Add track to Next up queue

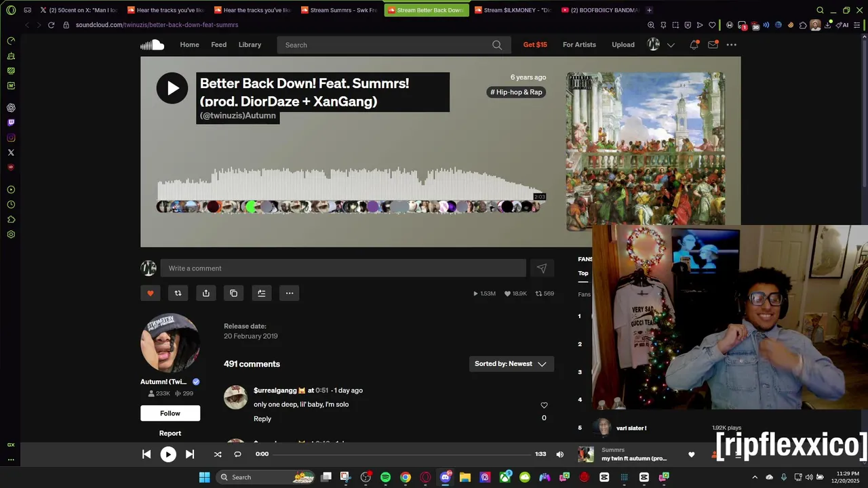point(261,293)
